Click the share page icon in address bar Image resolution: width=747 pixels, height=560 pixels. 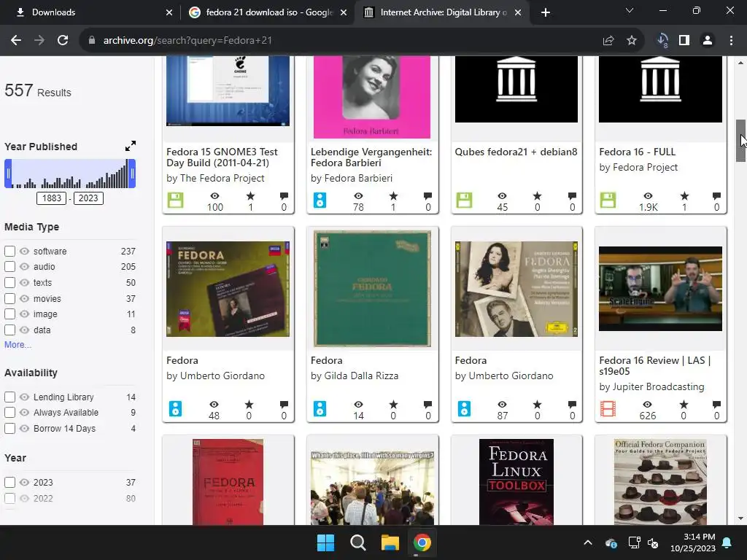coord(608,41)
